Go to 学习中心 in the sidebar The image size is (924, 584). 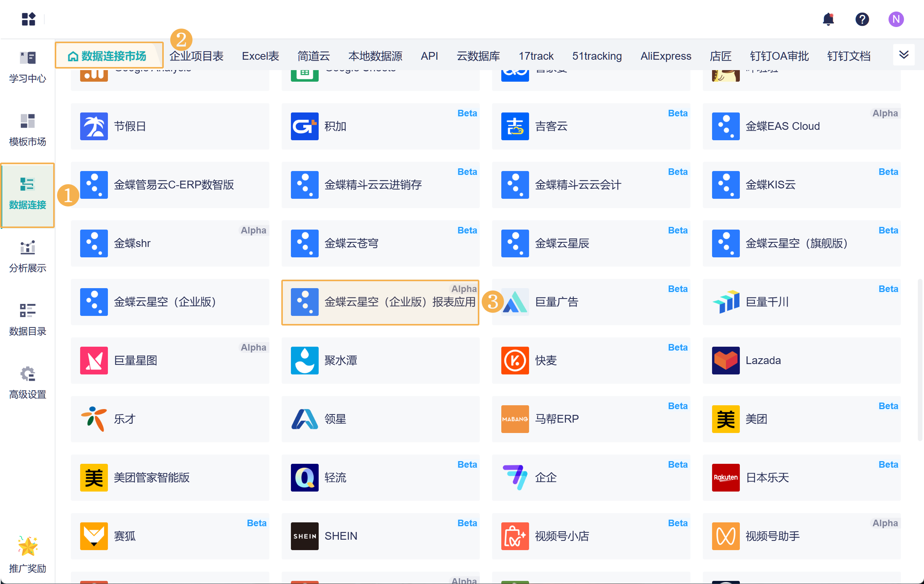[27, 67]
